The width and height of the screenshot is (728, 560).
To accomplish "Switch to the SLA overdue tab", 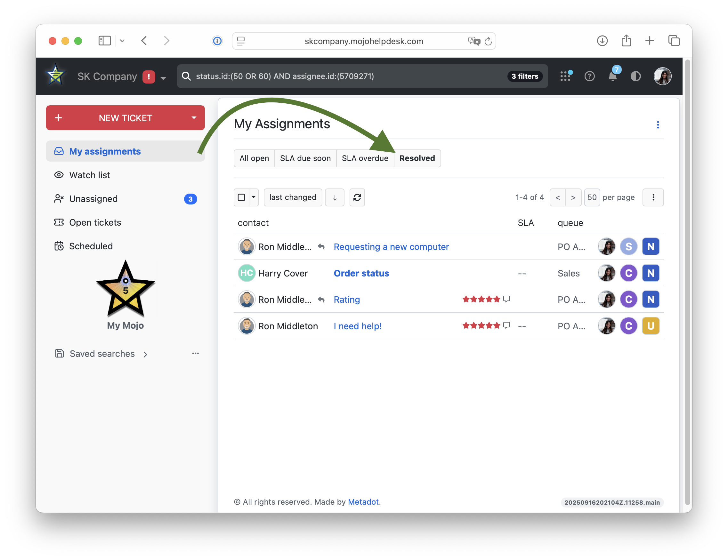I will [365, 158].
